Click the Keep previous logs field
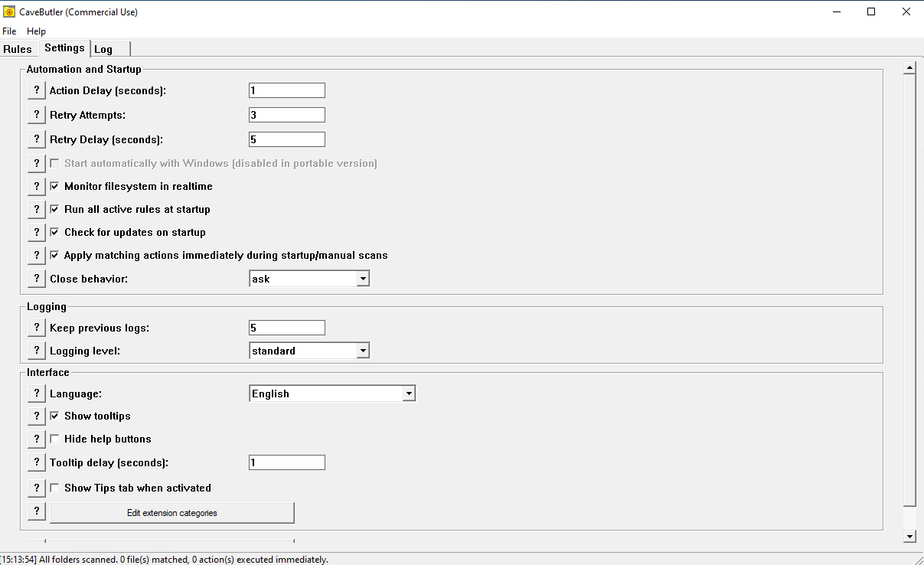 [287, 328]
